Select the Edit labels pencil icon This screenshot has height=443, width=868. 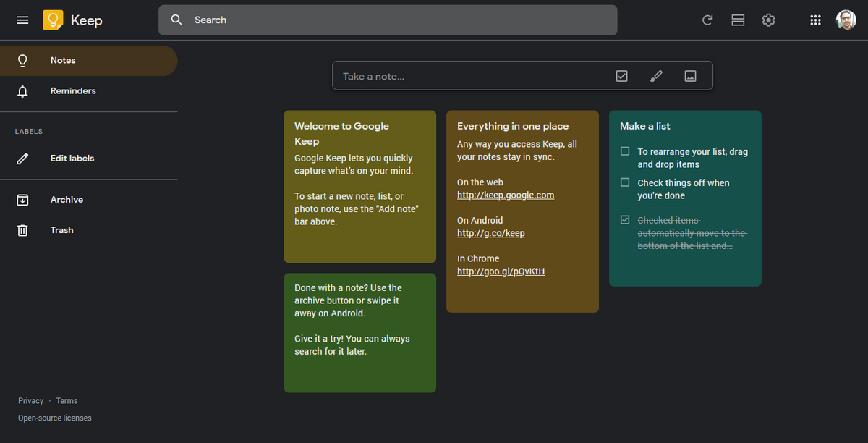(x=22, y=158)
